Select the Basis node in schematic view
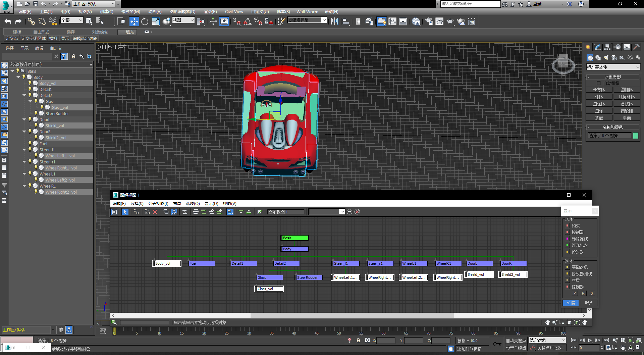The width and height of the screenshot is (644, 355). [x=294, y=238]
